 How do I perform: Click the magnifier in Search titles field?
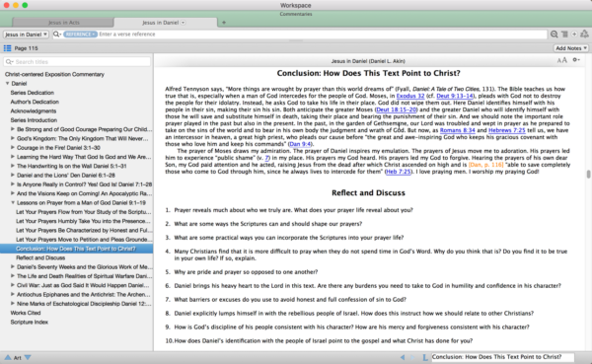(x=9, y=61)
